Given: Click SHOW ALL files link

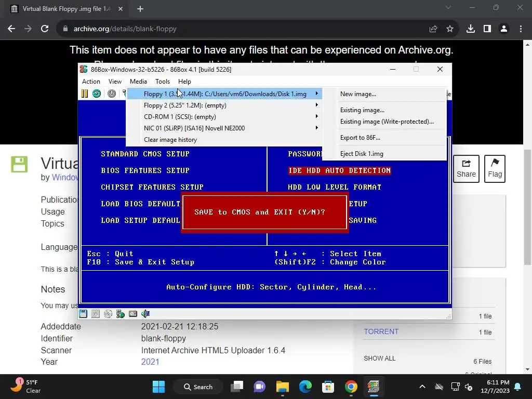Looking at the screenshot, I should (379, 358).
